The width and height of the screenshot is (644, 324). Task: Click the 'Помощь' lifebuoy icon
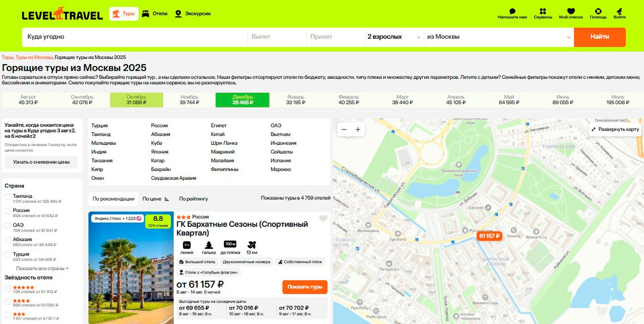point(598,11)
